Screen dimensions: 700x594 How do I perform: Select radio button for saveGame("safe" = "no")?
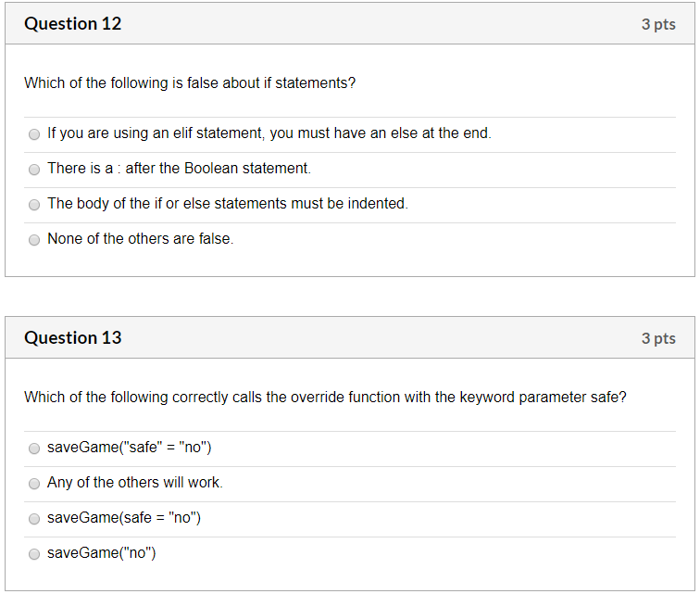click(34, 449)
